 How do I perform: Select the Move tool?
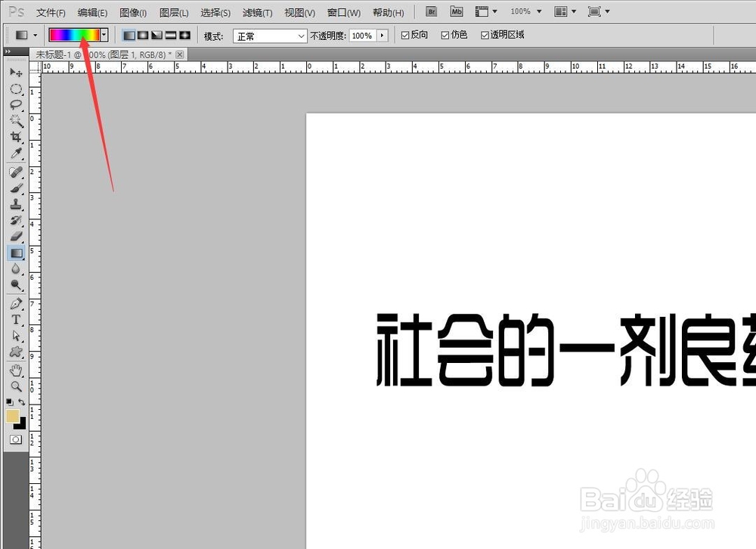click(x=17, y=73)
